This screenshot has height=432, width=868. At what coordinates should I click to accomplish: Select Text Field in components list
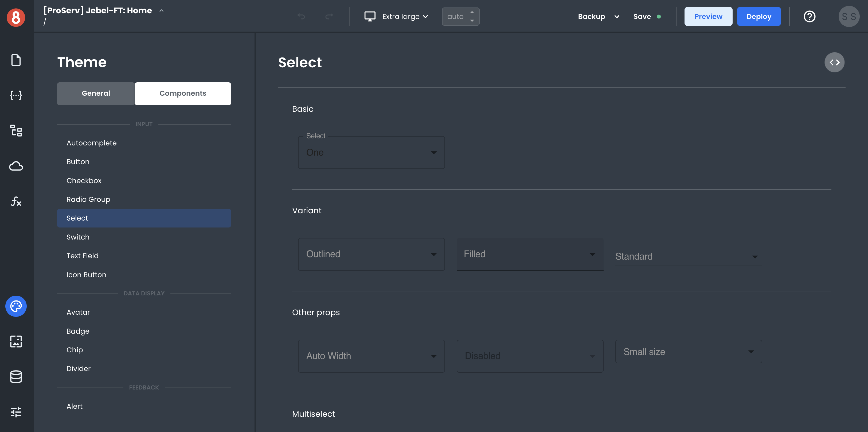83,256
